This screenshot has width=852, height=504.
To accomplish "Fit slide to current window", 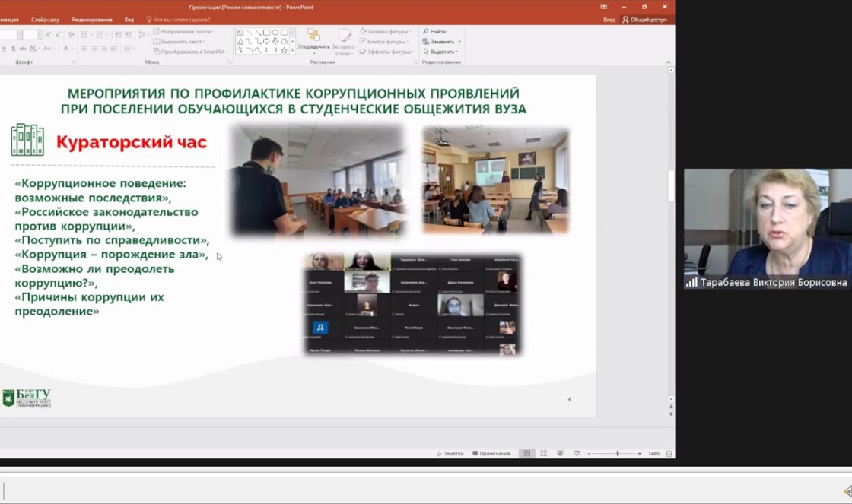I will [669, 454].
